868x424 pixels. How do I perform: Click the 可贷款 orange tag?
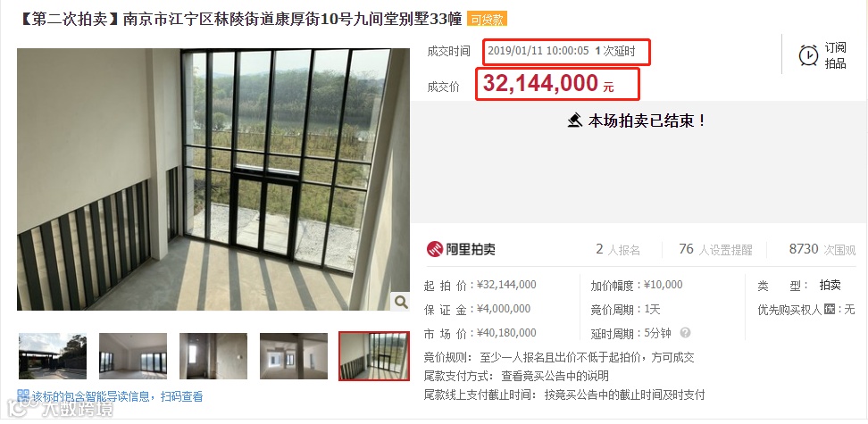(x=487, y=20)
